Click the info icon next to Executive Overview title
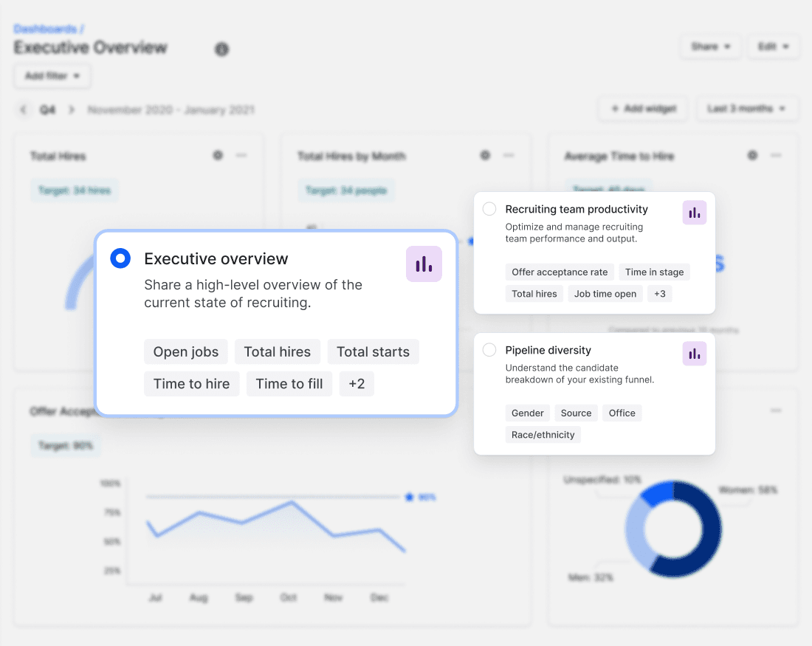The image size is (812, 646). coord(221,49)
